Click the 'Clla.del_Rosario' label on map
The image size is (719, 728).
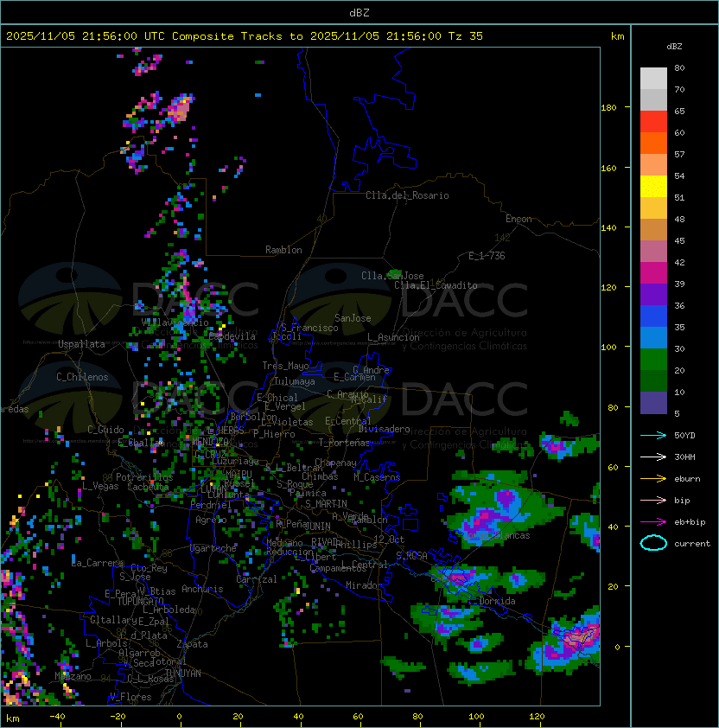pyautogui.click(x=407, y=195)
